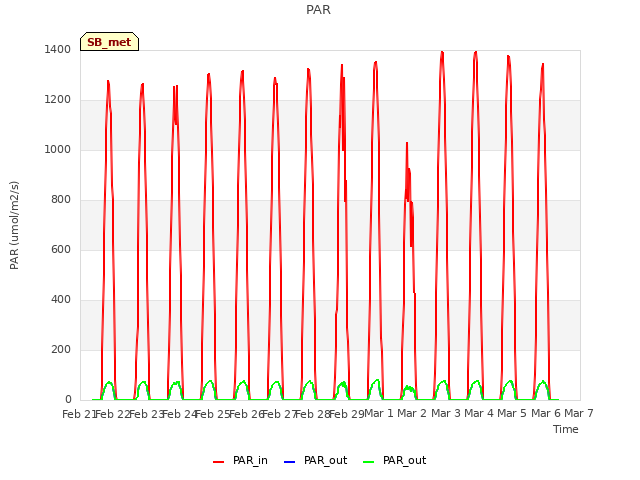
Task: Click the 0 y-axis tick label
Action: coord(68,399)
